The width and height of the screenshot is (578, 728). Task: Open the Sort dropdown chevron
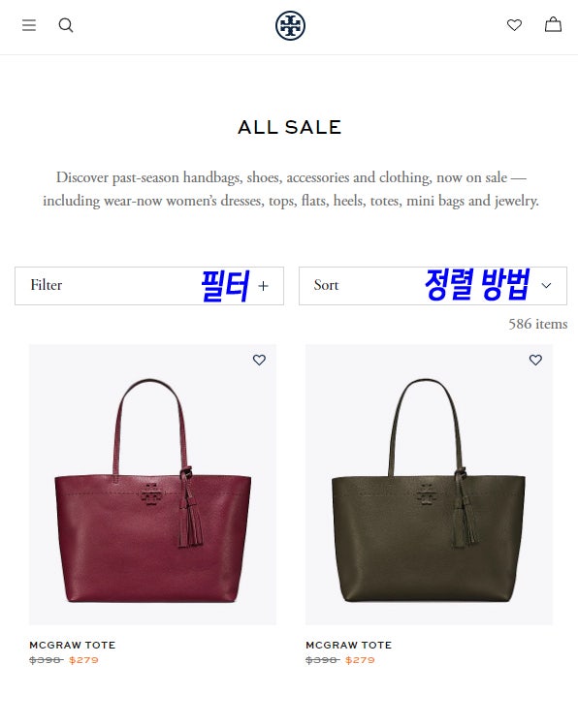546,286
